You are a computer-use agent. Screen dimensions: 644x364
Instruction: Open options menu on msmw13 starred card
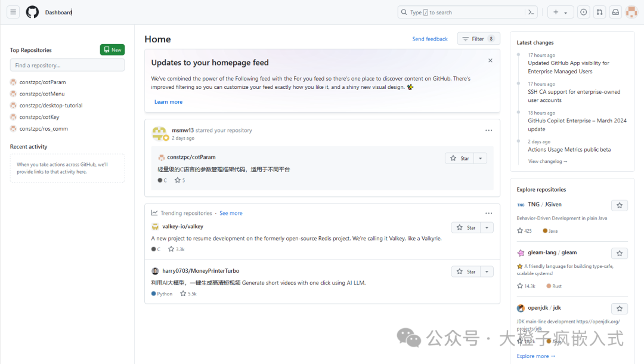(x=488, y=130)
